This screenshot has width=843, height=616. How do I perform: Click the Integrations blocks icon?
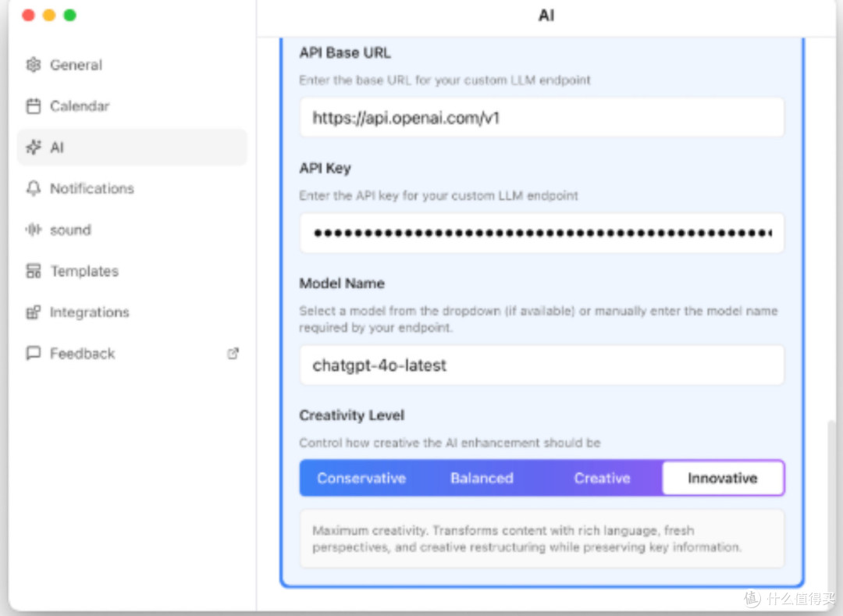pyautogui.click(x=34, y=312)
